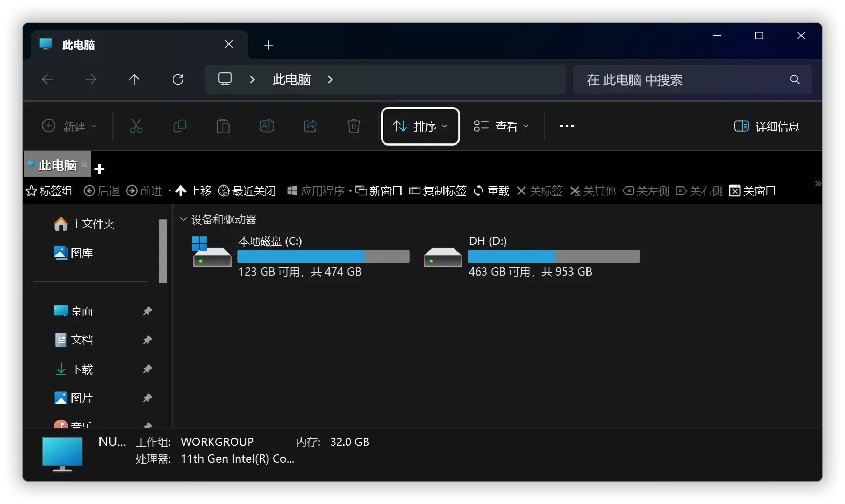
Task: Open 主文件夹 in sidebar
Action: [84, 224]
